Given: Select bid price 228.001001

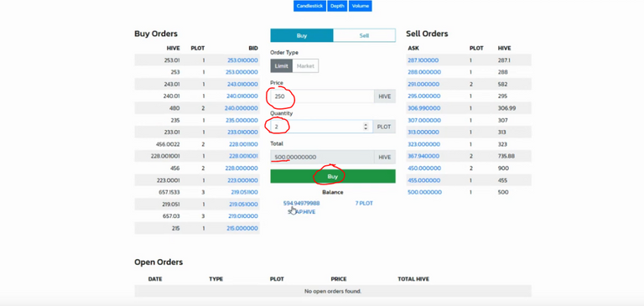Looking at the screenshot, I should pos(243,157).
